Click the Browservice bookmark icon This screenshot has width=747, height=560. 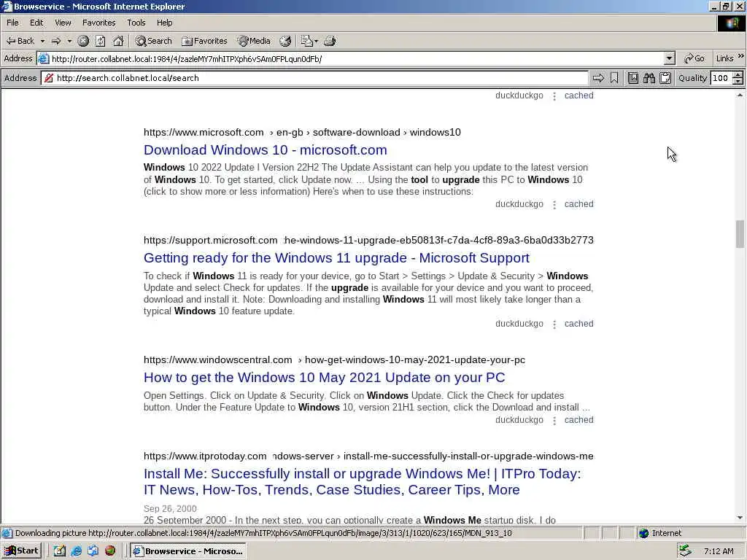[x=614, y=77]
